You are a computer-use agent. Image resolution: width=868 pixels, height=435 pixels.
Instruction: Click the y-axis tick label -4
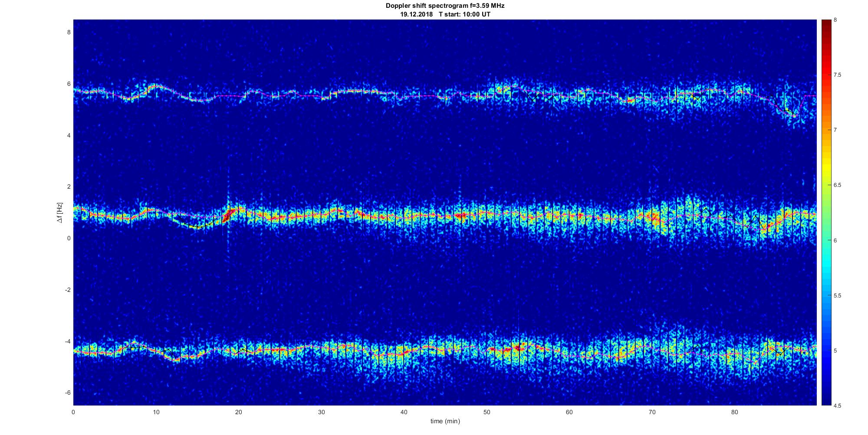67,341
